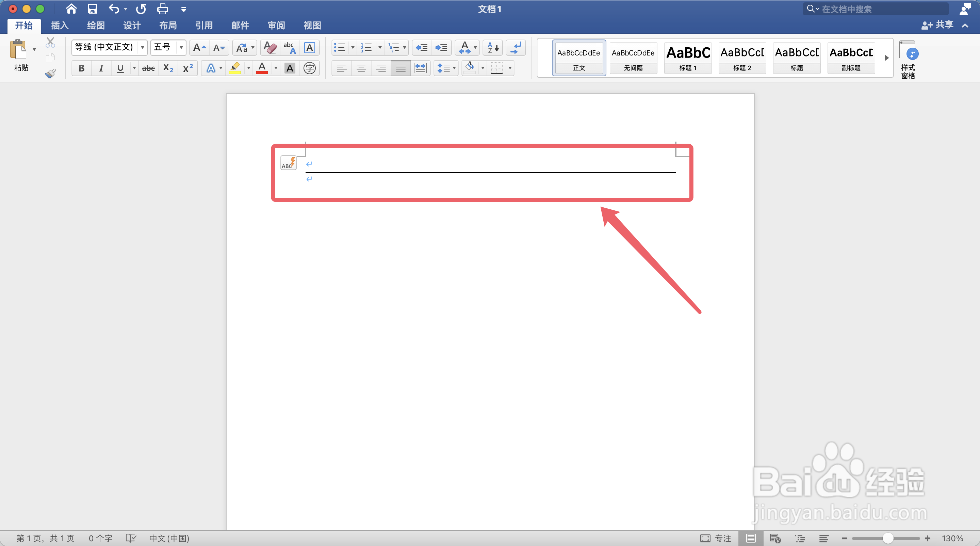
Task: Toggle subscript X2
Action: coord(168,68)
